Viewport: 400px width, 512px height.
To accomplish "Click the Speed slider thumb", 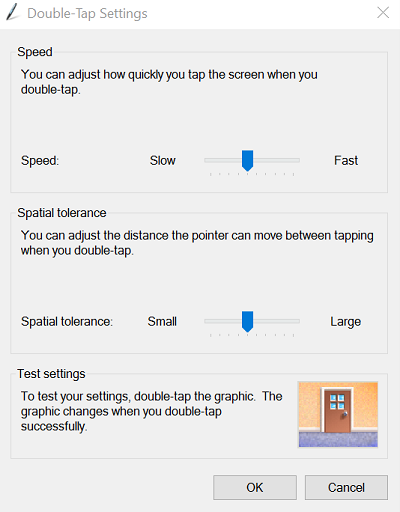I will point(247,161).
